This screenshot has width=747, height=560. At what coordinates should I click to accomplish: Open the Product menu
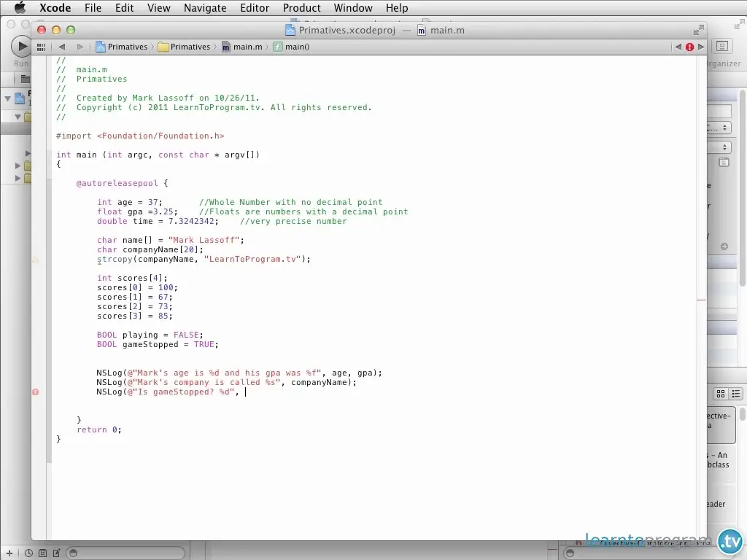tap(301, 8)
